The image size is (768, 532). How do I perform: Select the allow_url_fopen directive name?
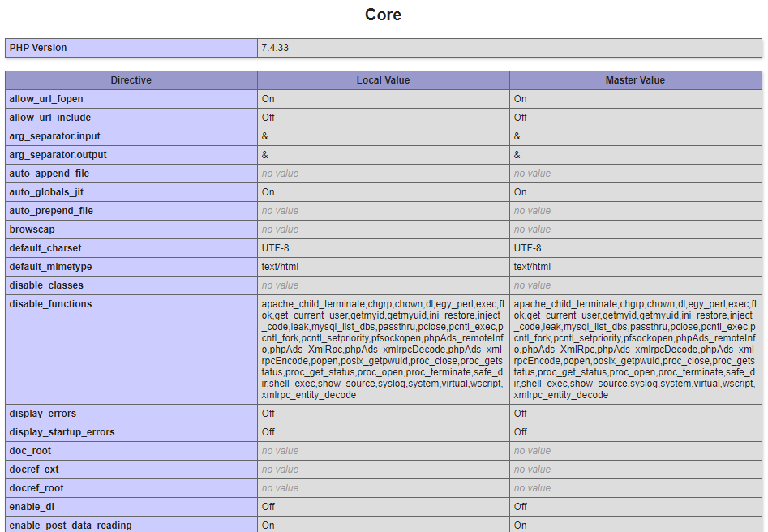pos(46,99)
